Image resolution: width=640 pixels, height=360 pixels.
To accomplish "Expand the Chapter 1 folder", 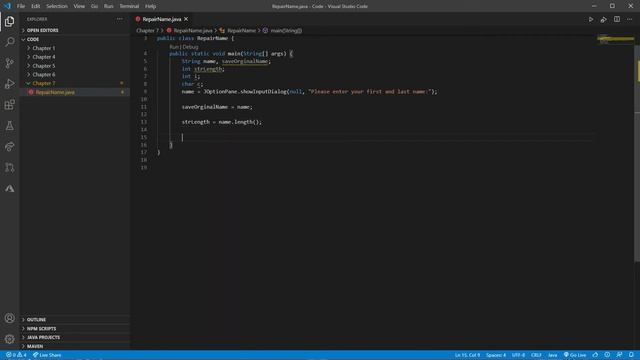I will (75, 48).
